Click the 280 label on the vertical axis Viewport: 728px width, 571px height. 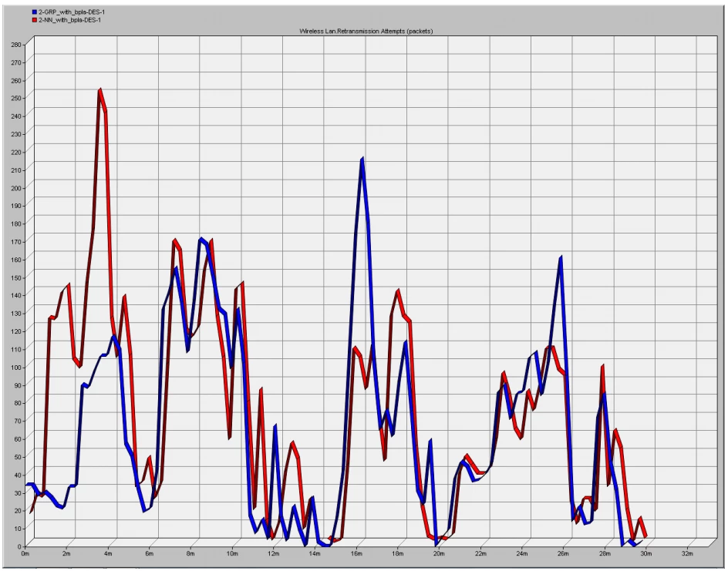click(15, 44)
